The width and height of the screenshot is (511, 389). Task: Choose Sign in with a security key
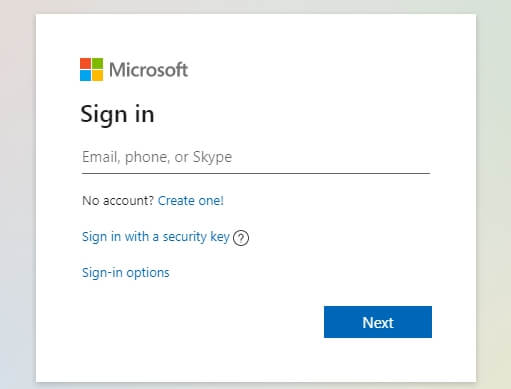click(x=156, y=237)
